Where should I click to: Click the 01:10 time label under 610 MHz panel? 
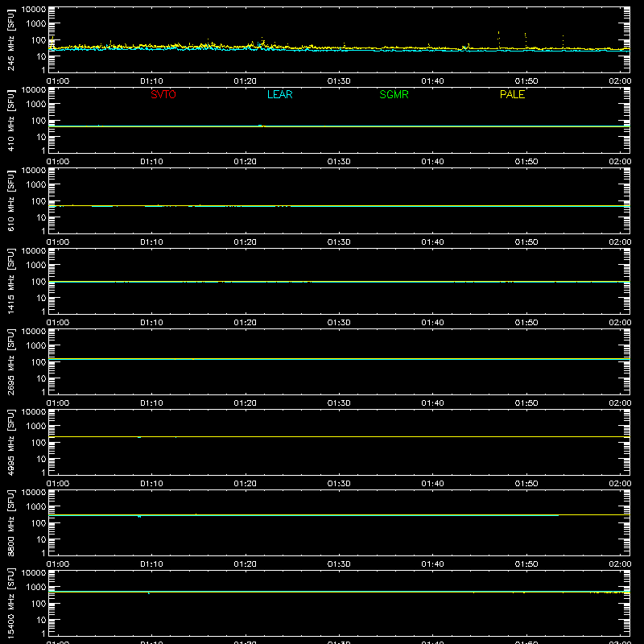151,242
